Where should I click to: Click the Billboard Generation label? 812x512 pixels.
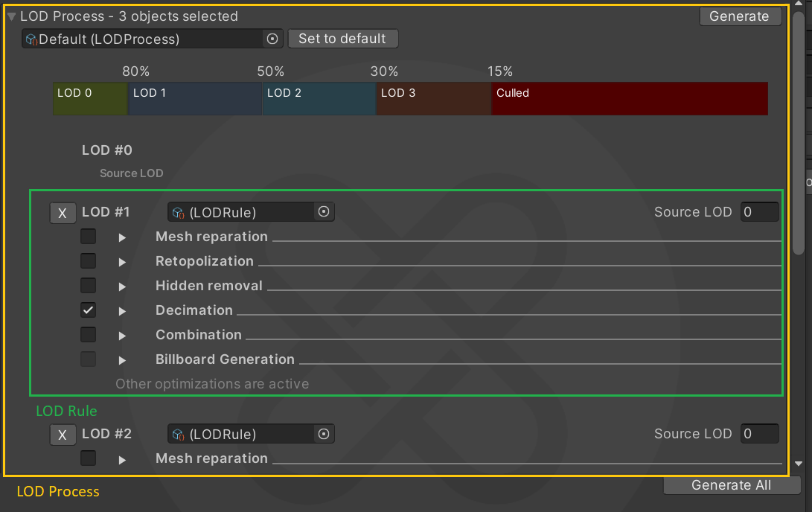pyautogui.click(x=226, y=359)
